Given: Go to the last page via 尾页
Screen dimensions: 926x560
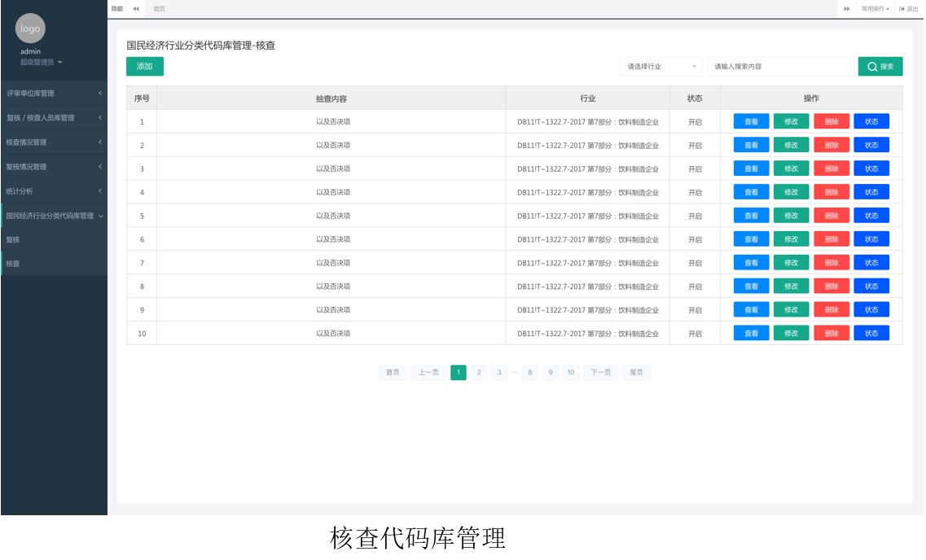Looking at the screenshot, I should 638,372.
